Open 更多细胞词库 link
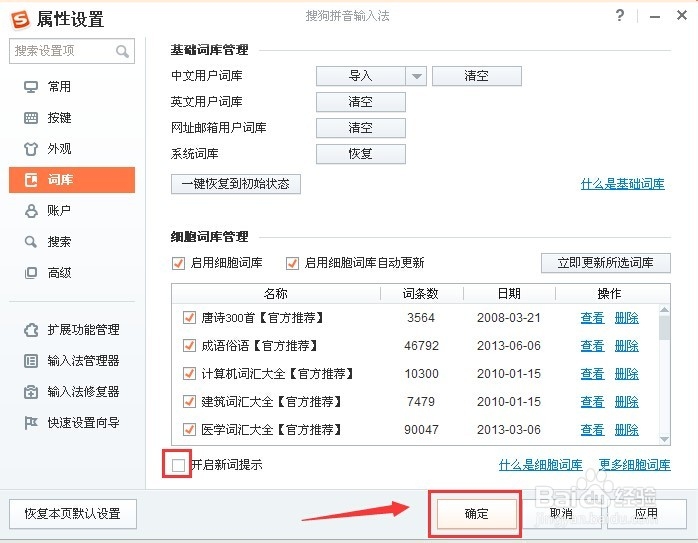The height and width of the screenshot is (543, 698). [634, 465]
